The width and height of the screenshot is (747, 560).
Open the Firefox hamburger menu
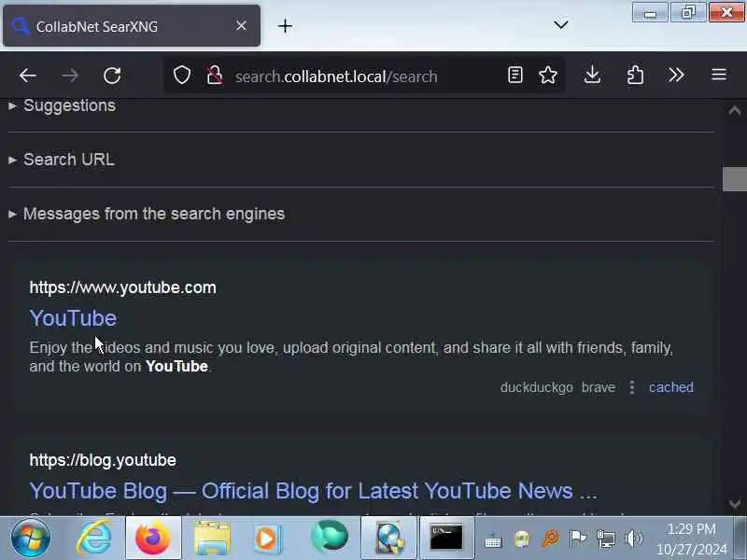719,75
